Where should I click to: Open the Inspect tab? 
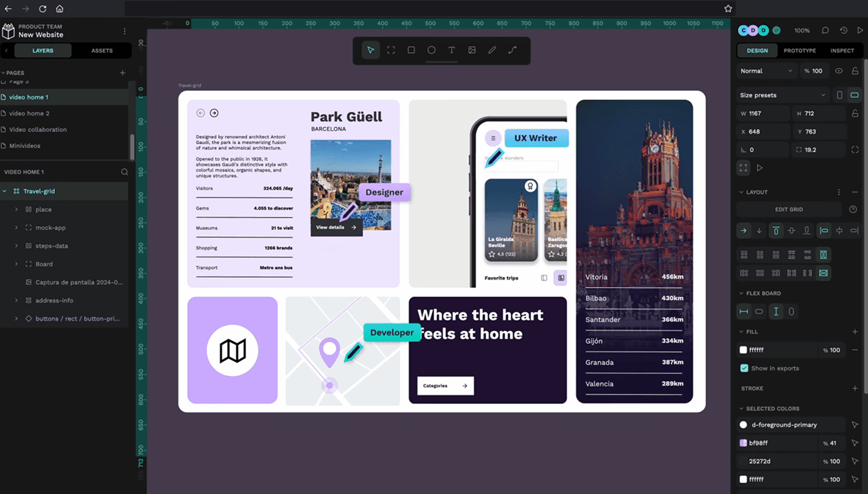coord(842,51)
